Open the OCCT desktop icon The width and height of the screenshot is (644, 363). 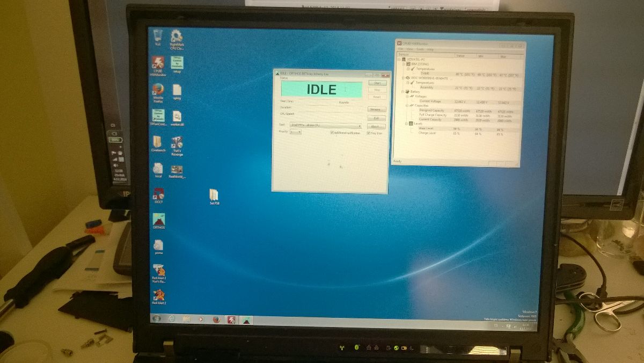(x=158, y=194)
